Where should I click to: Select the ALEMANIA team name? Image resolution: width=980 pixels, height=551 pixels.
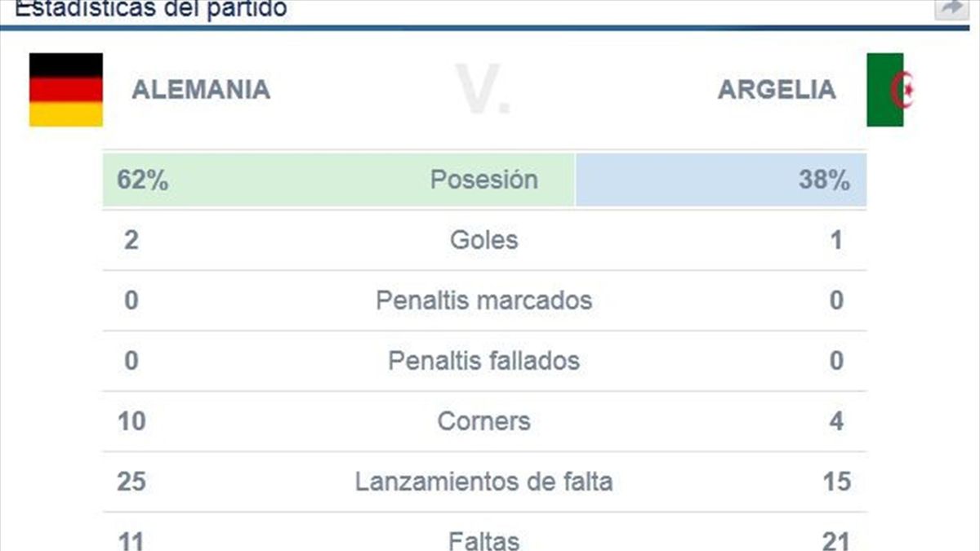tap(201, 89)
